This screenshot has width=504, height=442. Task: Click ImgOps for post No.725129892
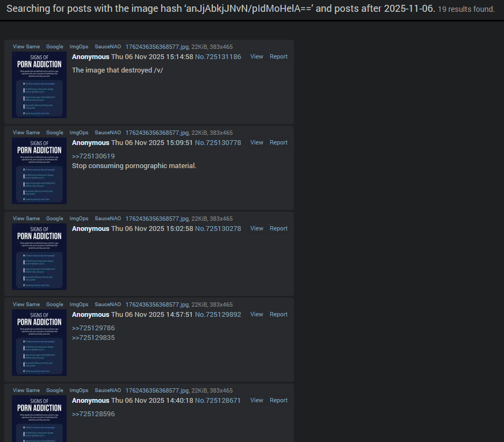click(x=79, y=305)
